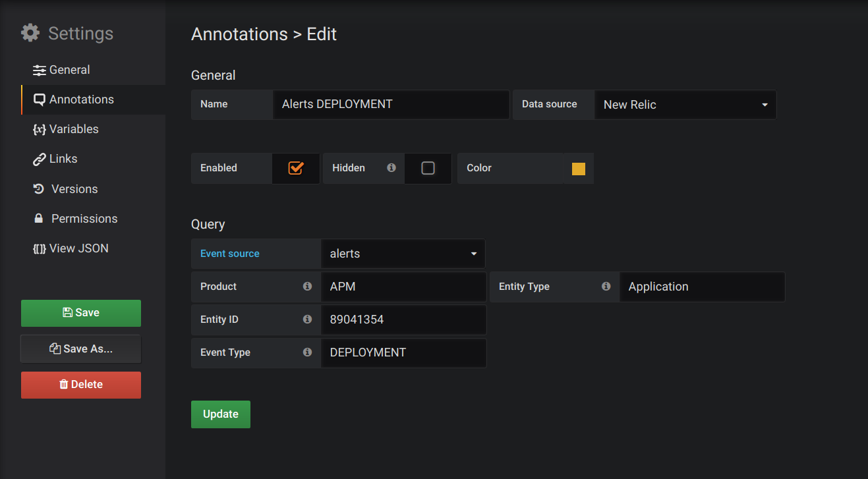Viewport: 868px width, 479px height.
Task: Click the Annotations > Edit heading
Action: (264, 34)
